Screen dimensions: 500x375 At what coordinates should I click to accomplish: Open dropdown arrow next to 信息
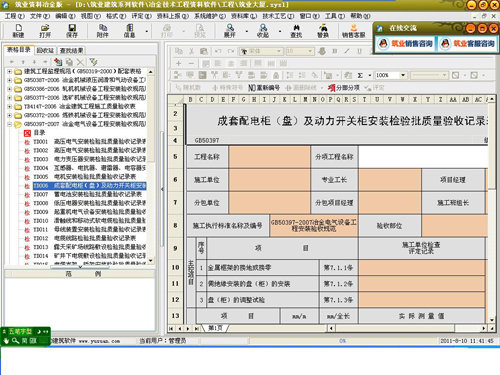click(x=147, y=31)
